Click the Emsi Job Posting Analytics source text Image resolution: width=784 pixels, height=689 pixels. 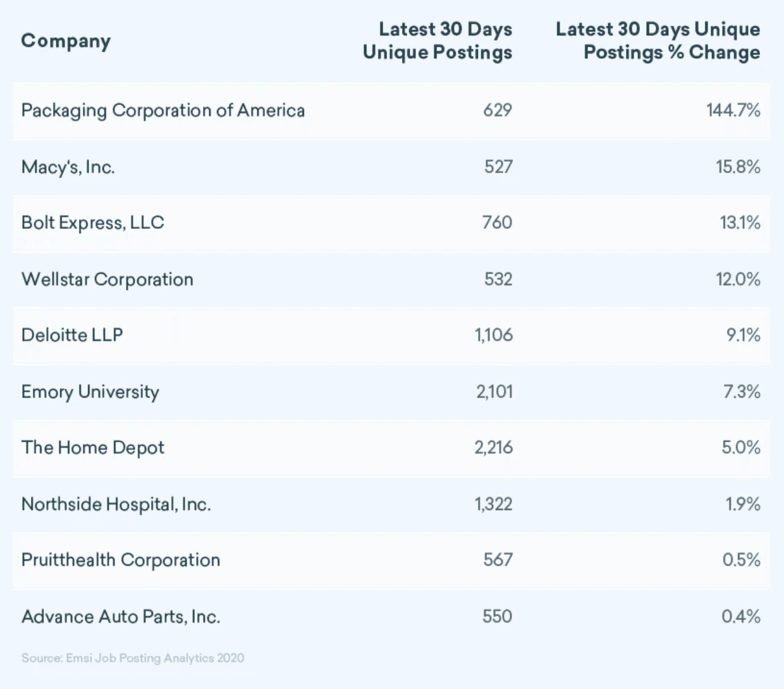[133, 658]
